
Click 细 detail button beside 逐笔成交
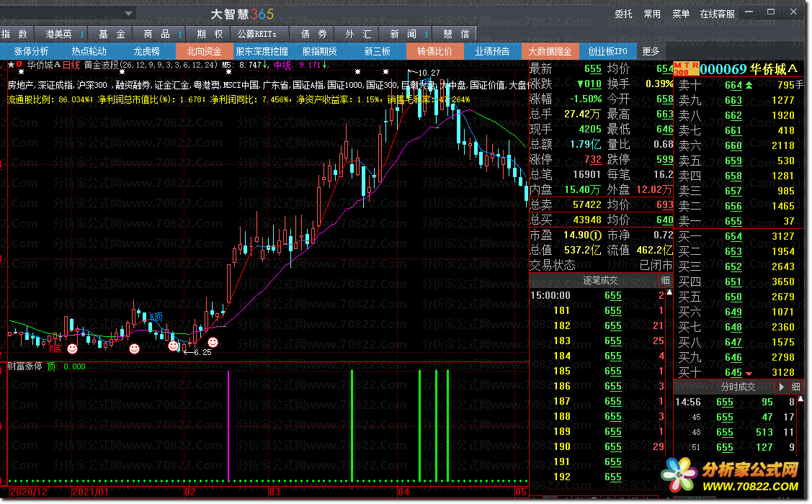(x=665, y=281)
